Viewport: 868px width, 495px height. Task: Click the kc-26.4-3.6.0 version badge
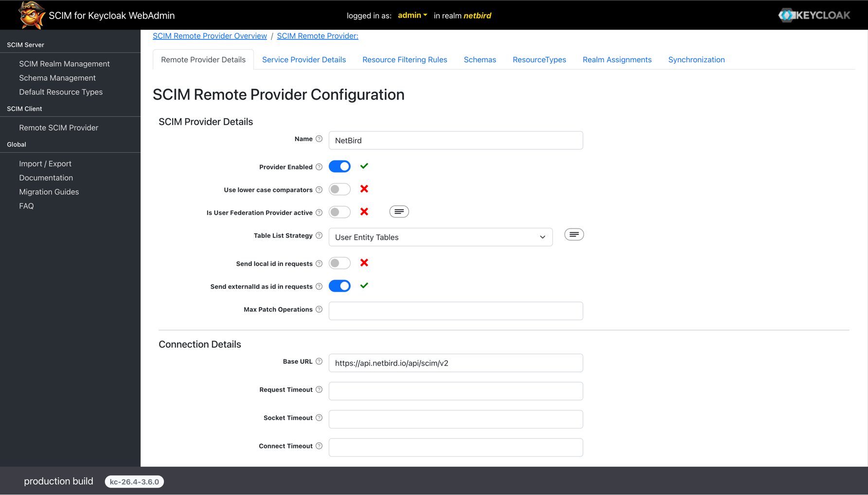(134, 481)
